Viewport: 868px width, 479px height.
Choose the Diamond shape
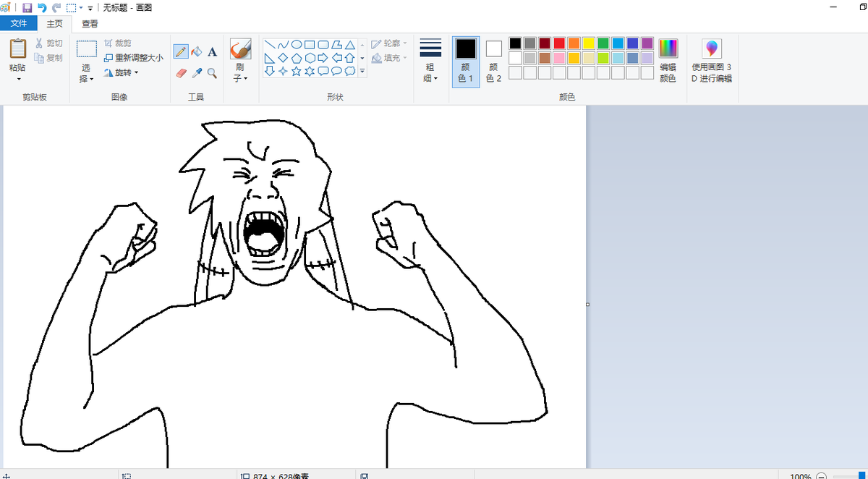pyautogui.click(x=283, y=58)
